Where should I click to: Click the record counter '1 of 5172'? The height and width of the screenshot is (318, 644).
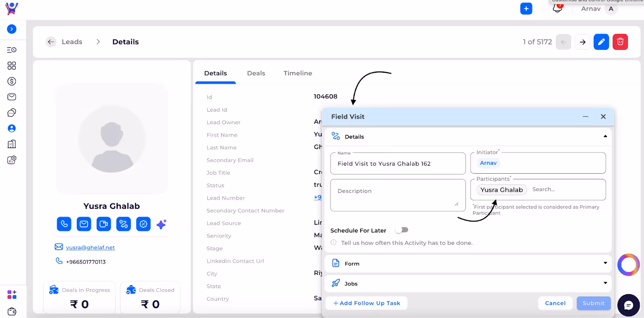pos(537,42)
